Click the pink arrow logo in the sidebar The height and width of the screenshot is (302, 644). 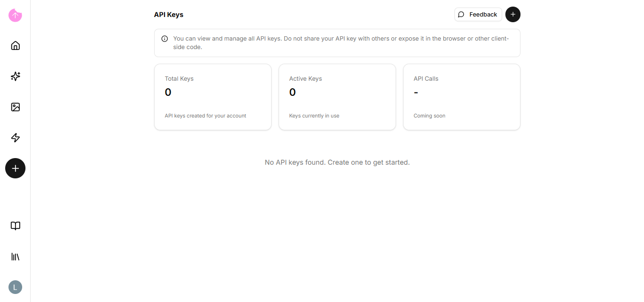pos(15,15)
